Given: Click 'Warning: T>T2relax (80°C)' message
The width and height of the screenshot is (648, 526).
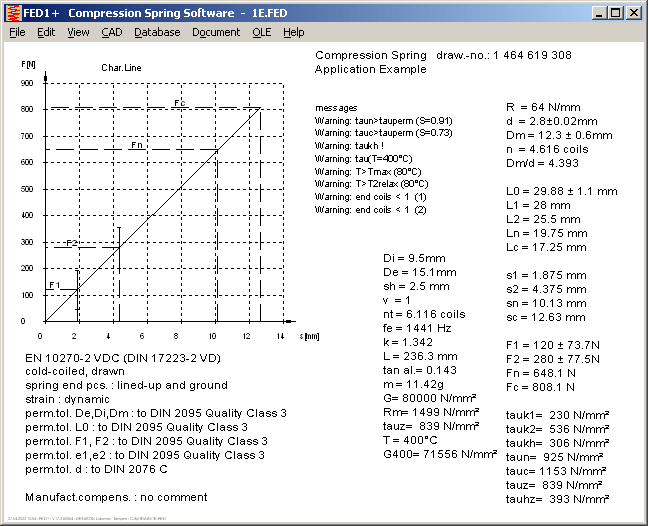Looking at the screenshot, I should click(x=372, y=184).
